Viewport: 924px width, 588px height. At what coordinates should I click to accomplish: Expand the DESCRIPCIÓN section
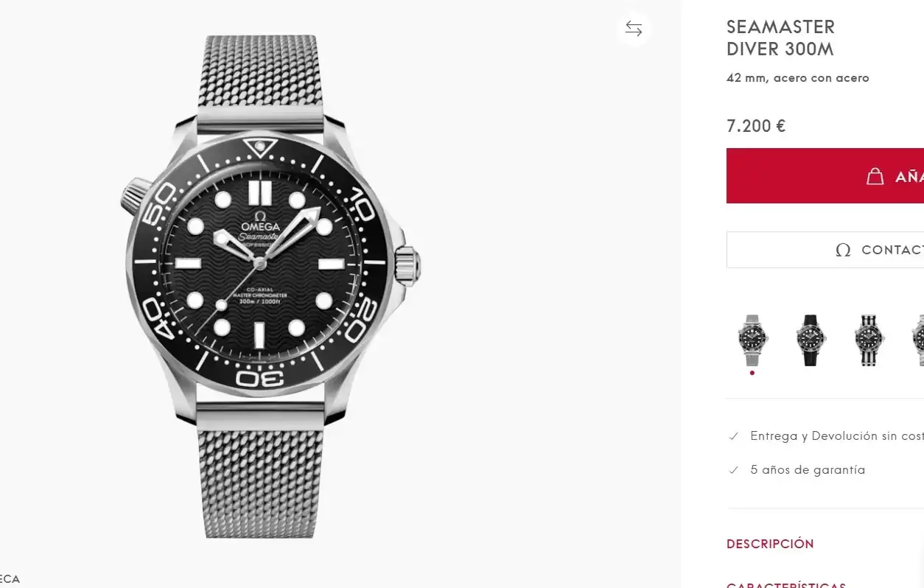[x=770, y=544]
